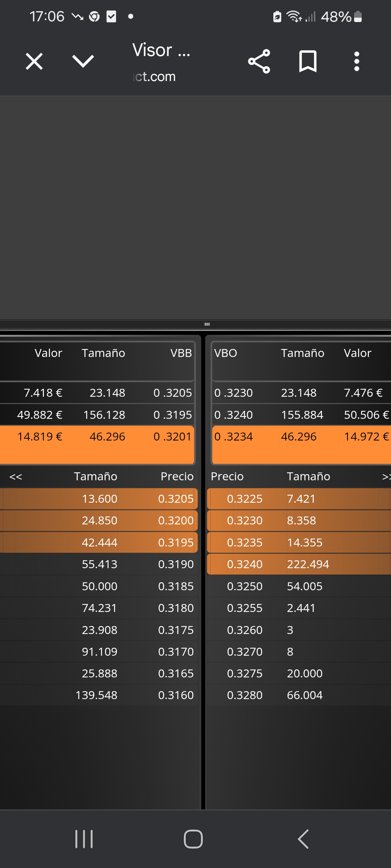Screen dimensions: 391x868
Task: Select the VBB column header
Action: (x=181, y=353)
